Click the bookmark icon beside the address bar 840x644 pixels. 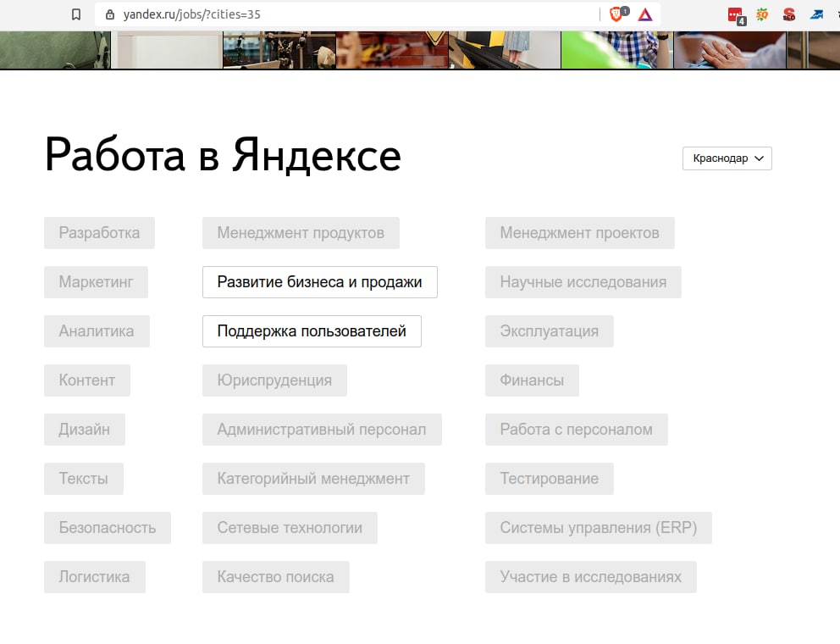[76, 14]
